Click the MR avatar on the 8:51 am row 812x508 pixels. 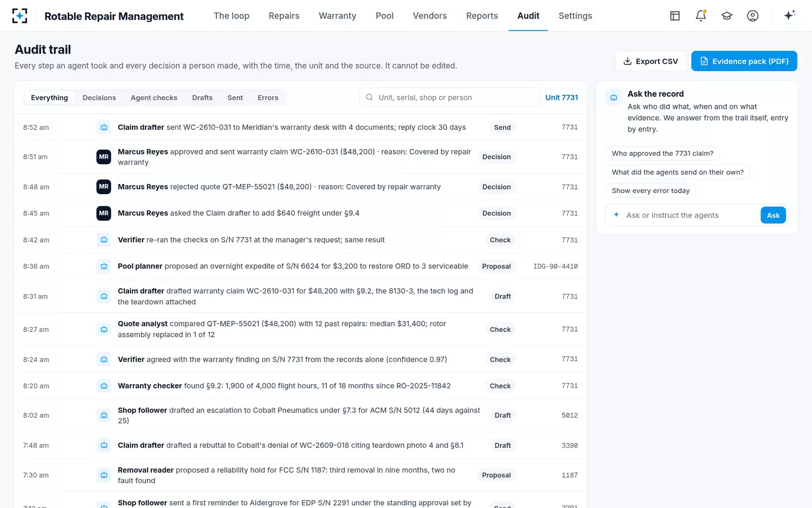tap(104, 157)
